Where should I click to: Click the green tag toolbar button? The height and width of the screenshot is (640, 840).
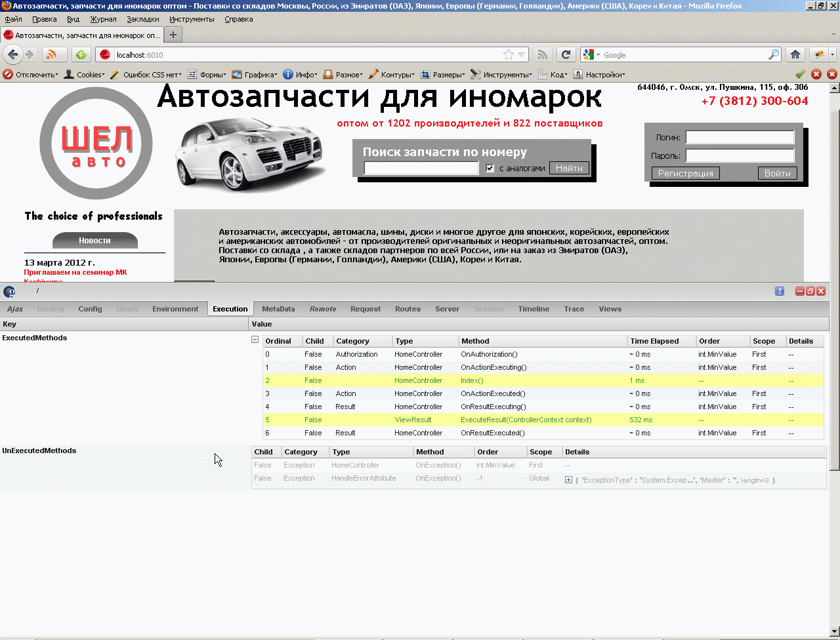pyautogui.click(x=81, y=54)
